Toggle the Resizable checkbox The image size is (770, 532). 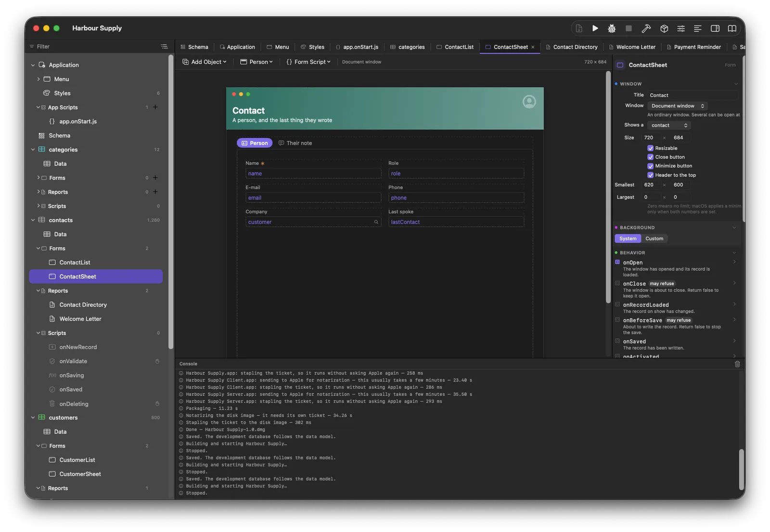point(650,148)
